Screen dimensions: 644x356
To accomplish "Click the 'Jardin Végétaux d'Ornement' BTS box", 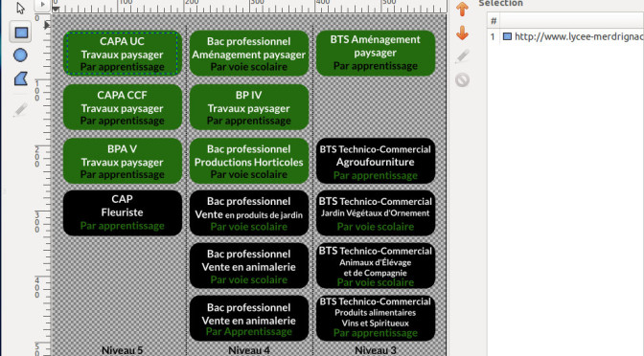I will (x=376, y=212).
